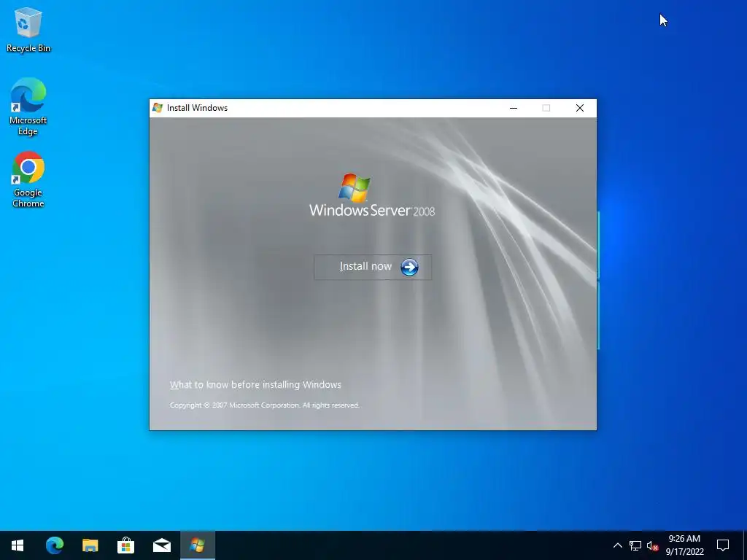Select the Google Chrome desktop shortcut
This screenshot has height=560, width=747.
(x=28, y=179)
